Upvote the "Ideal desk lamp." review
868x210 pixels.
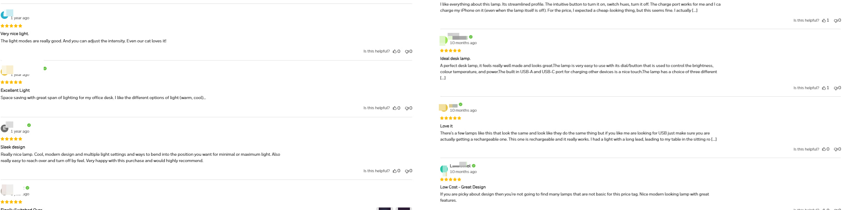824,88
